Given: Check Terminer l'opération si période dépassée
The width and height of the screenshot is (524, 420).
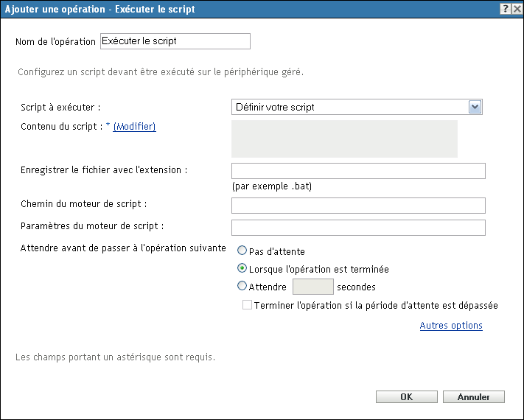Looking at the screenshot, I should coord(248,305).
